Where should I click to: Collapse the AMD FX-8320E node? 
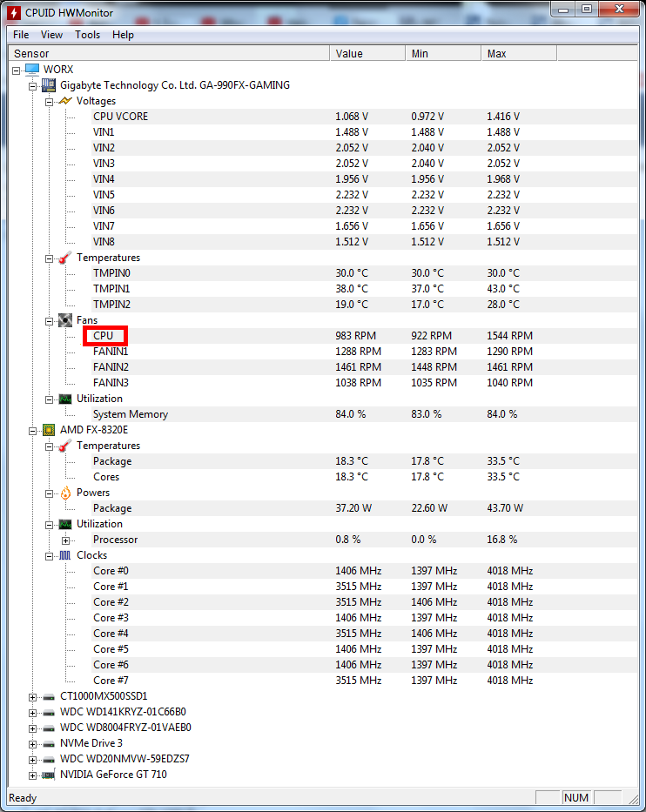(x=32, y=431)
